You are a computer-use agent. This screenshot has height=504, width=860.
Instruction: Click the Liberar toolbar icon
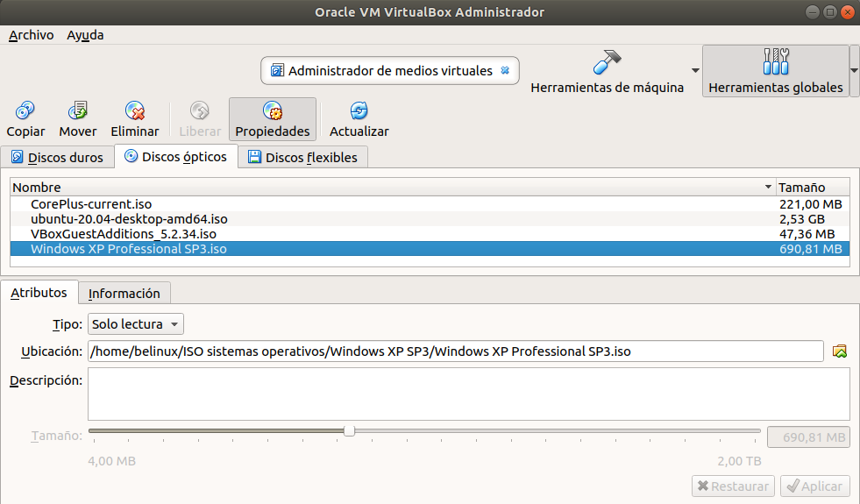pos(200,110)
